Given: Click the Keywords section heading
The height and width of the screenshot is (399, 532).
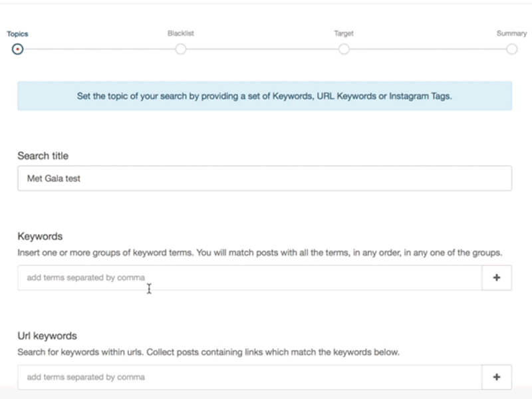Looking at the screenshot, I should (40, 236).
